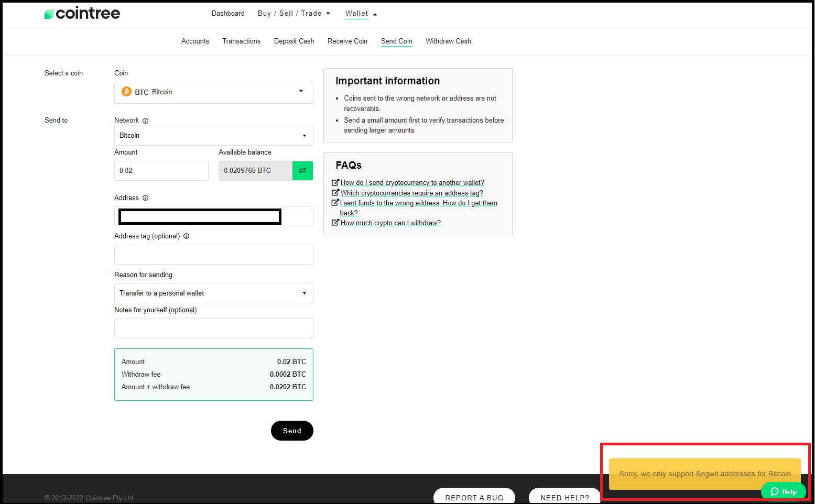Image resolution: width=815 pixels, height=504 pixels.
Task: Switch to the Withdraw Cash tab
Action: click(x=448, y=41)
